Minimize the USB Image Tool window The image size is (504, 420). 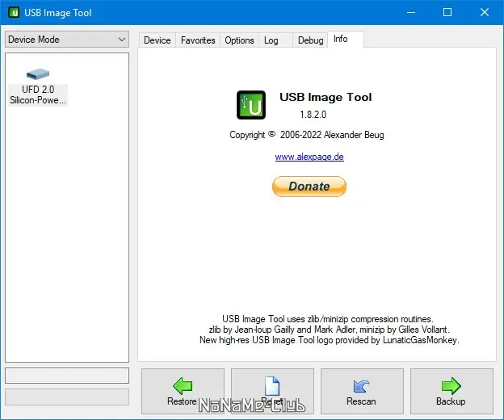click(x=411, y=13)
